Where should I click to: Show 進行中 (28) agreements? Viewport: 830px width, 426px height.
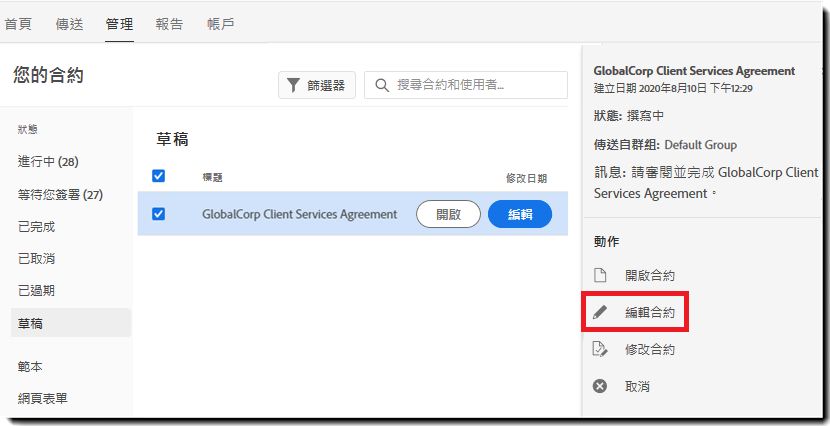(x=48, y=161)
